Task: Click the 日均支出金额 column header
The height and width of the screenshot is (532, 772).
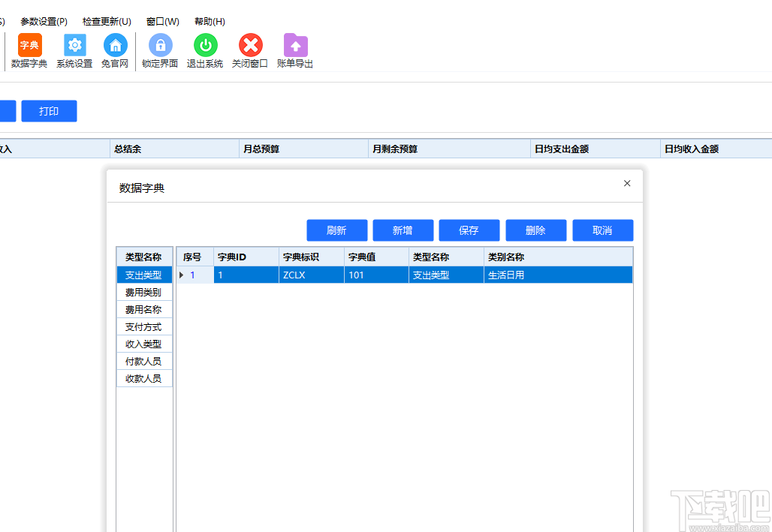Action: [596, 149]
